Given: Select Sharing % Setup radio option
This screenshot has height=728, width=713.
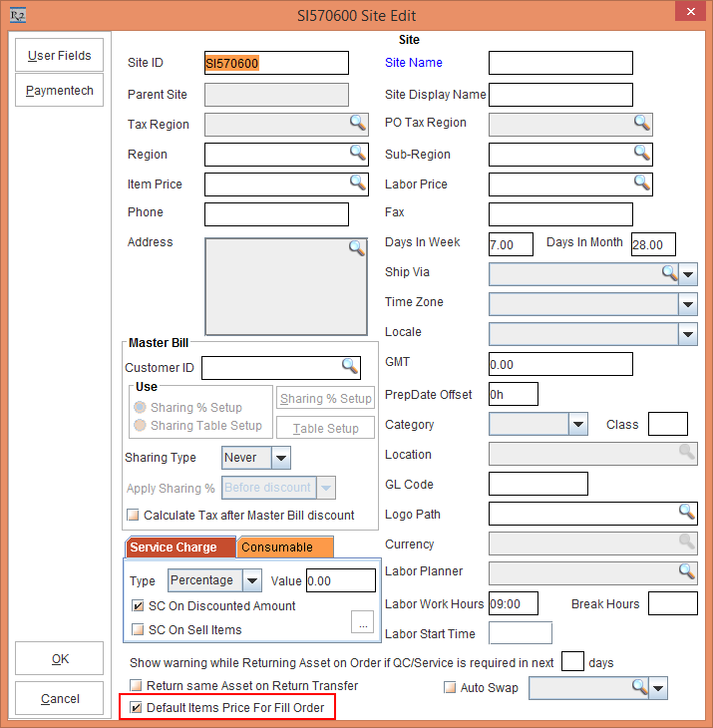Looking at the screenshot, I should click(140, 407).
